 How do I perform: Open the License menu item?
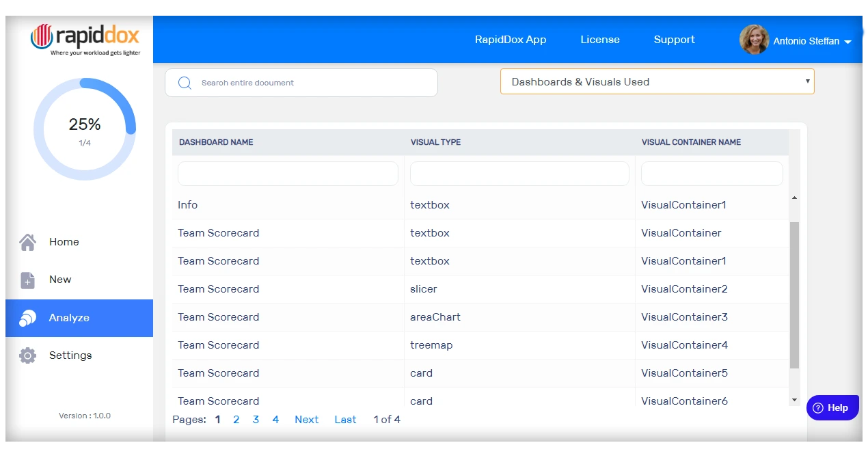[x=600, y=40]
